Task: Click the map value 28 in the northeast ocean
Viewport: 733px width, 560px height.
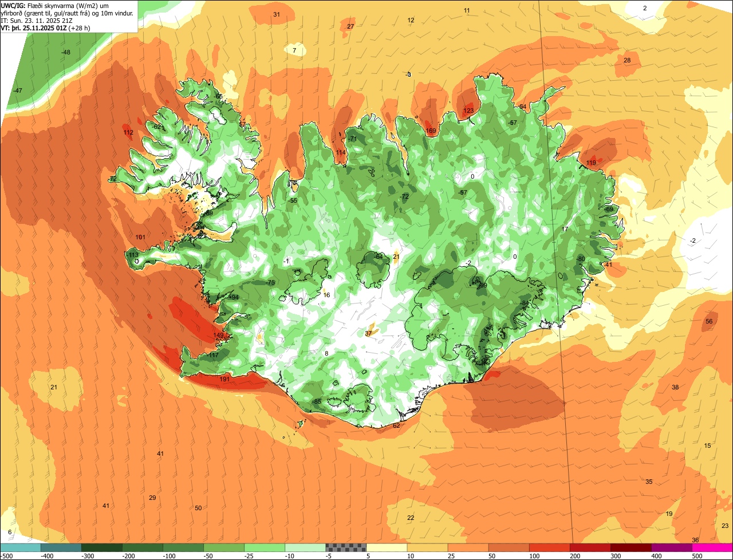Action: pyautogui.click(x=627, y=60)
